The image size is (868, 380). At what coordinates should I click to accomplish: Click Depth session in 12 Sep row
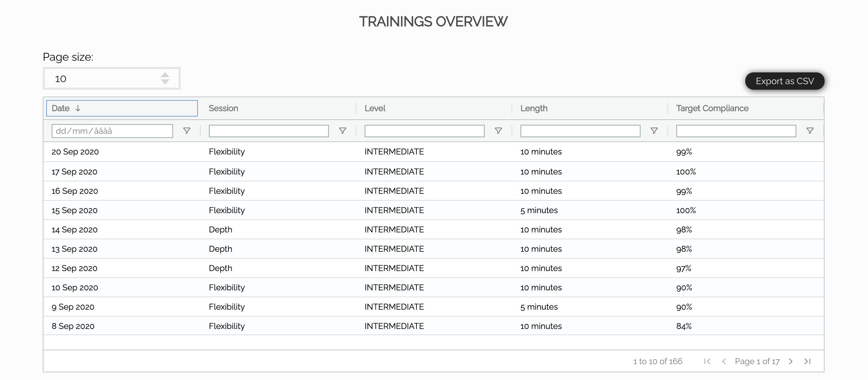pyautogui.click(x=221, y=268)
